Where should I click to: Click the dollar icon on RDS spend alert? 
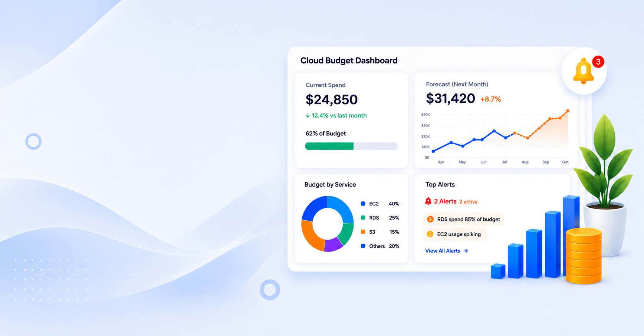[430, 219]
